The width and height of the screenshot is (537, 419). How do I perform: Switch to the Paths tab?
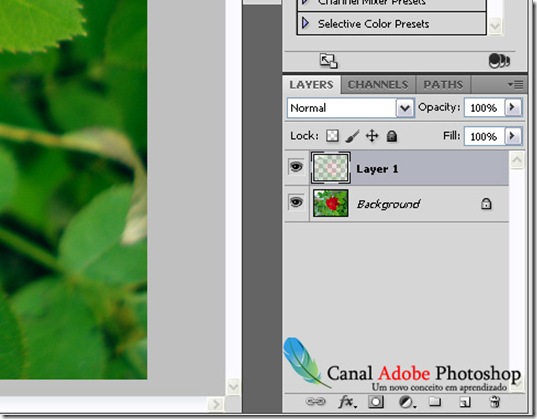pyautogui.click(x=443, y=85)
